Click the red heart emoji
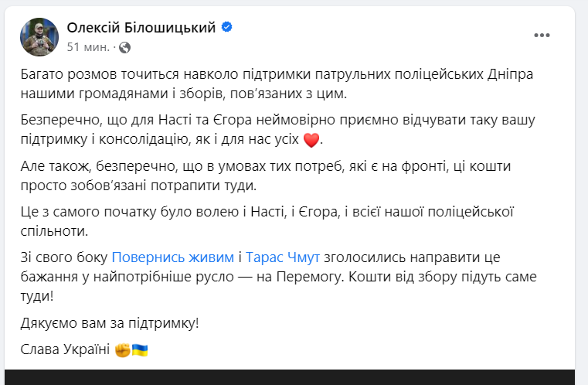This screenshot has width=588, height=385. (311, 141)
